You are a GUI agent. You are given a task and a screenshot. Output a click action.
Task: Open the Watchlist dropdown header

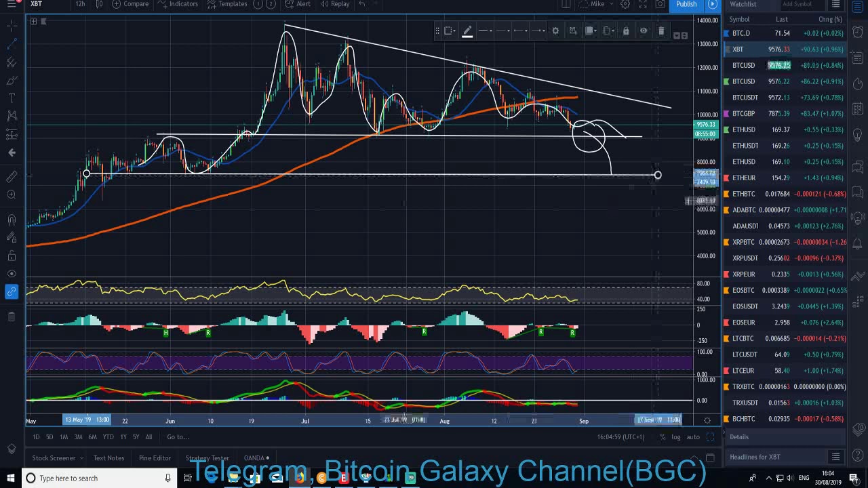click(x=743, y=4)
